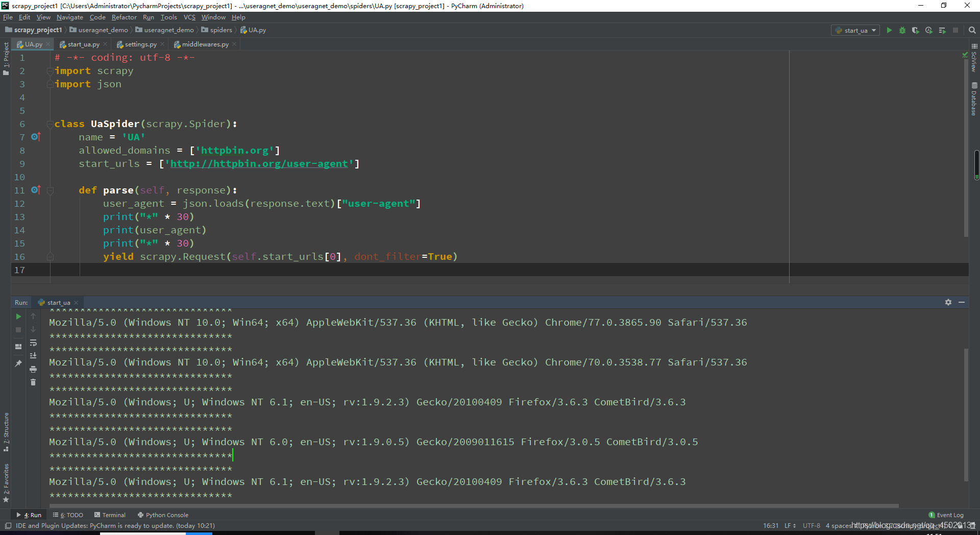
Task: Jump up the stack trace arrow
Action: [33, 317]
